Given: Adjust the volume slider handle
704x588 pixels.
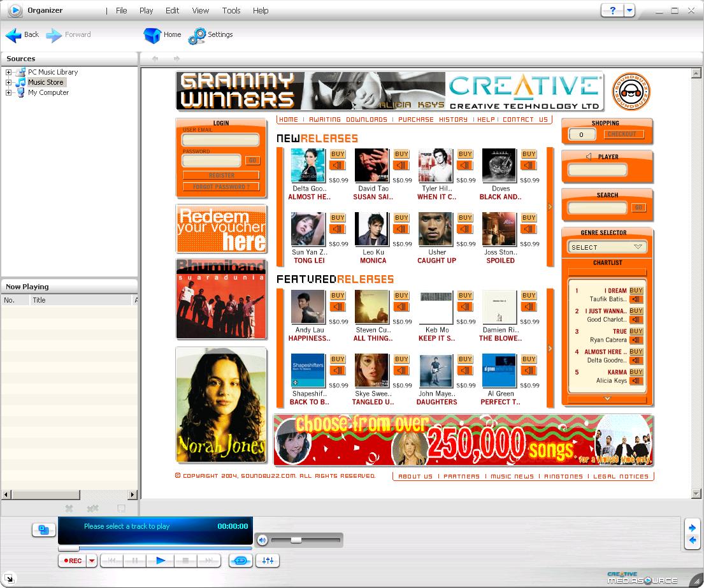Looking at the screenshot, I should pyautogui.click(x=296, y=540).
